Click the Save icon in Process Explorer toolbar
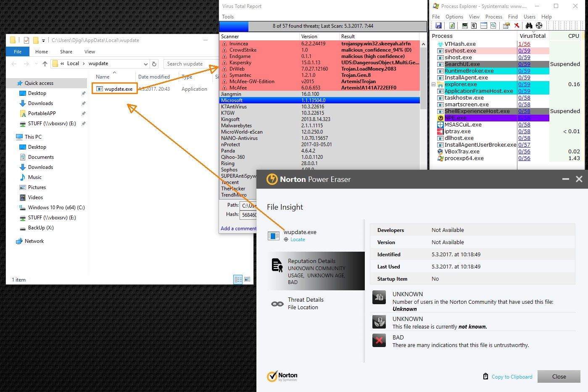 (x=438, y=26)
